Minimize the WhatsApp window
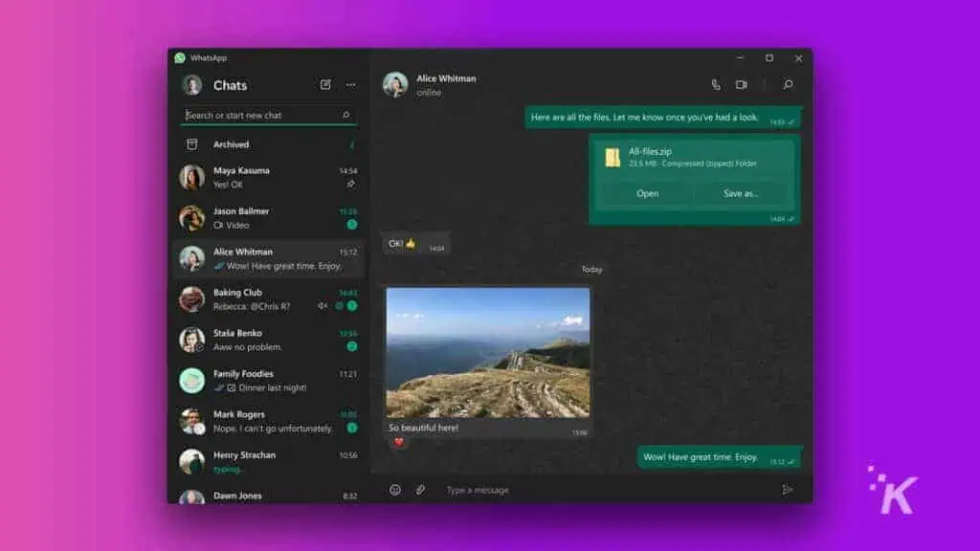The image size is (980, 551). 740,57
